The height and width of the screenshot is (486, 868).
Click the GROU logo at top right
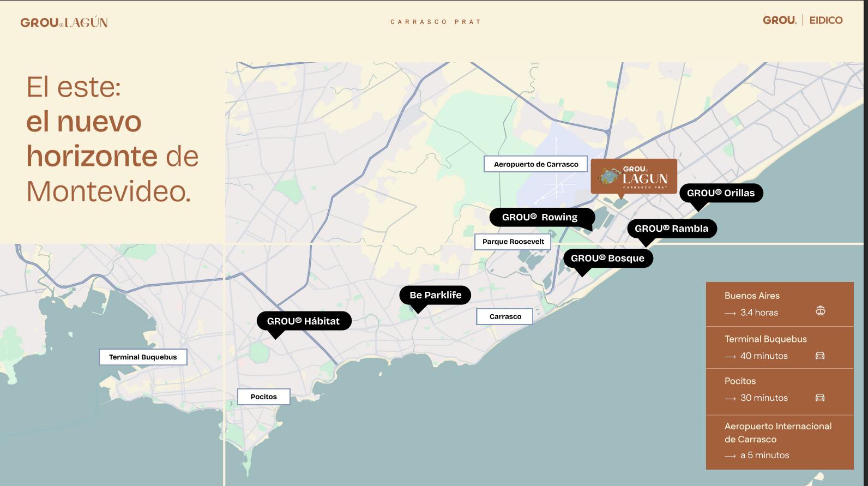pyautogui.click(x=780, y=20)
